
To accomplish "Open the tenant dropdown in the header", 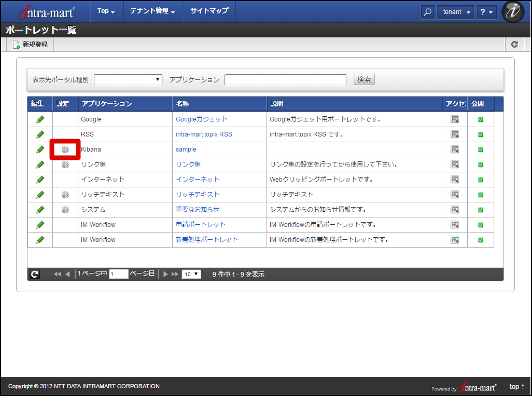I will point(455,11).
